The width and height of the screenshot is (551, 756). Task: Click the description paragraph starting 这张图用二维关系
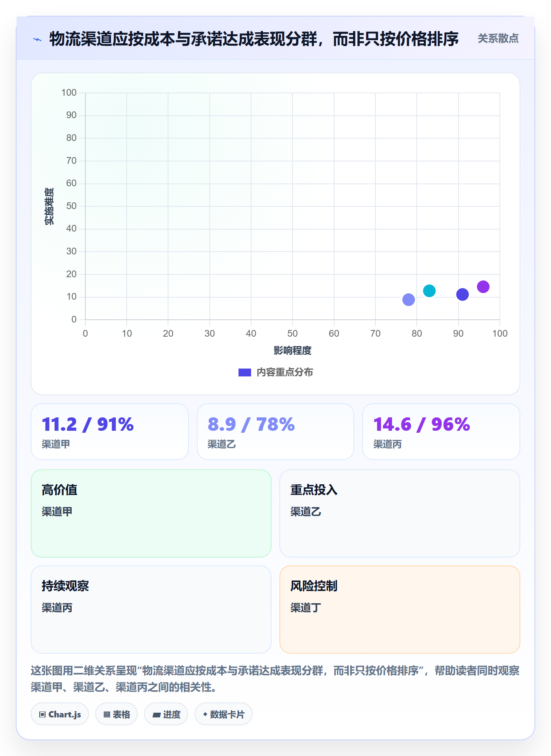(x=275, y=679)
